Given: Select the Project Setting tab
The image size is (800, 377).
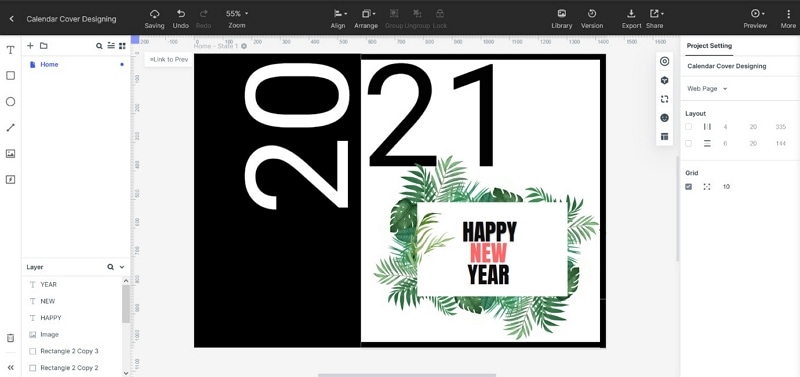Looking at the screenshot, I should (709, 46).
